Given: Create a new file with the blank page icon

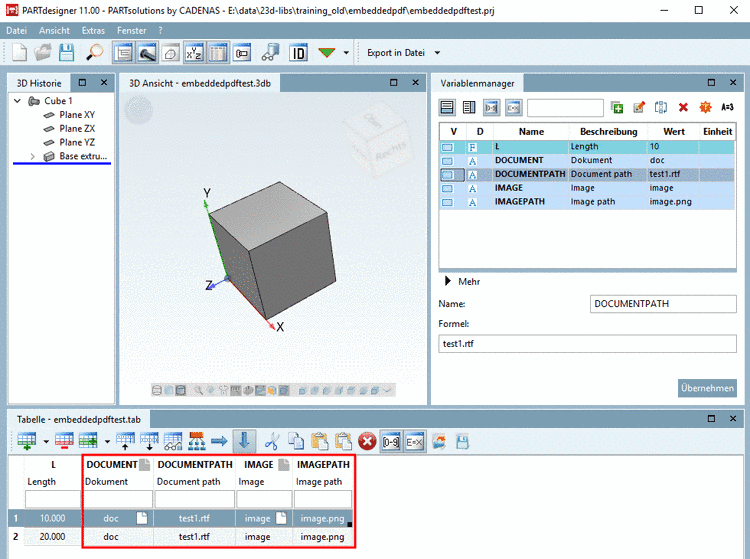Looking at the screenshot, I should (19, 53).
